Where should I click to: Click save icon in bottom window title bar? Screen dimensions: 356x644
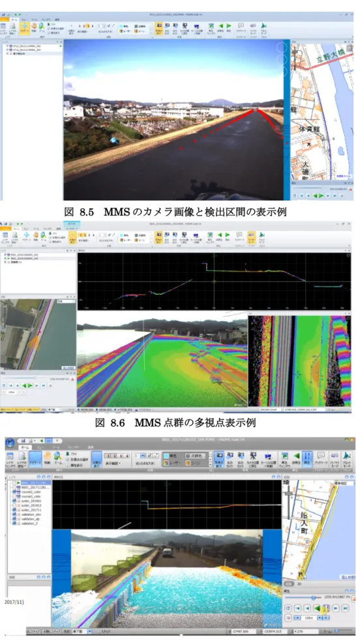tap(24, 441)
